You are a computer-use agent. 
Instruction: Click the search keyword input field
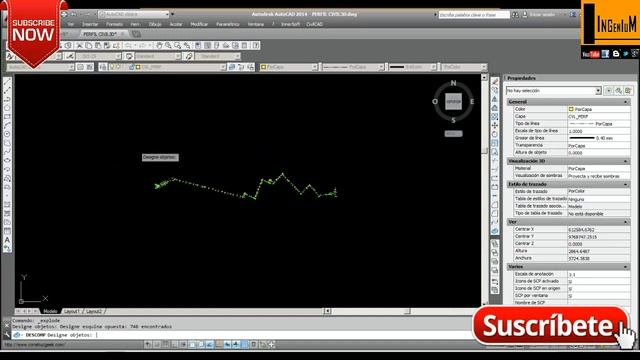point(474,15)
